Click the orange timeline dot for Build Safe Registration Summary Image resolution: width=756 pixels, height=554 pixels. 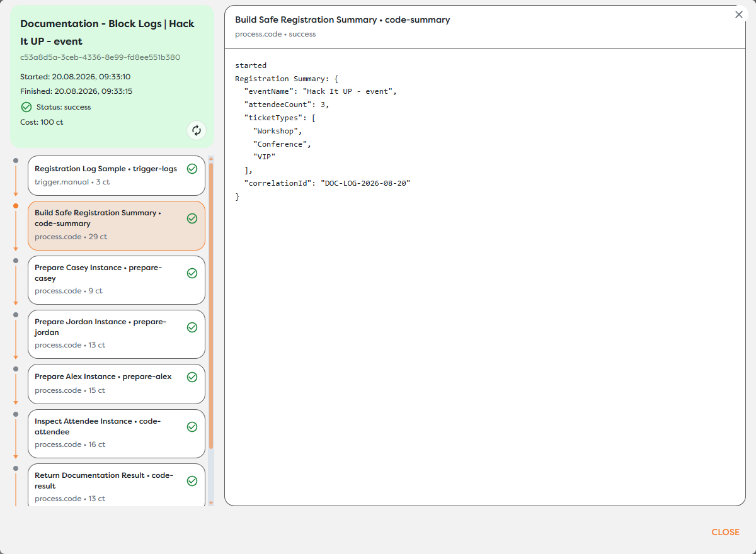(x=16, y=206)
